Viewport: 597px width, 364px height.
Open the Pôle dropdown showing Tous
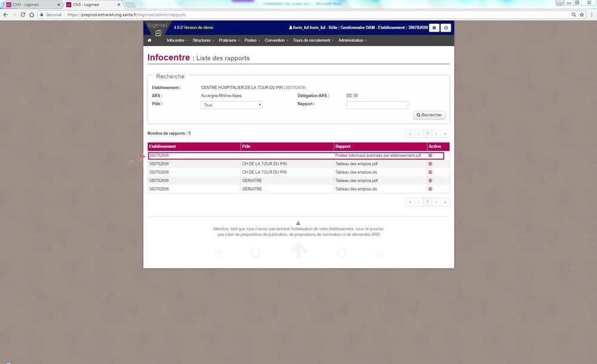pyautogui.click(x=232, y=104)
